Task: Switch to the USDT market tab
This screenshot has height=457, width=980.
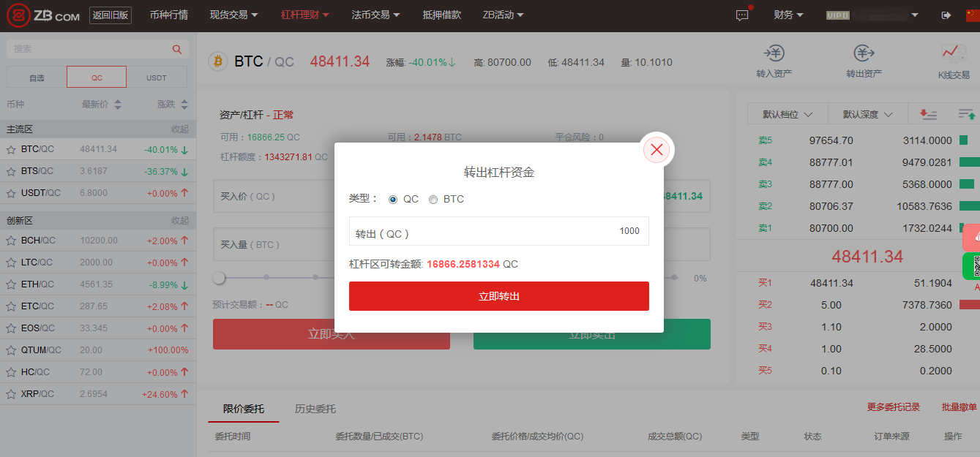Action: coord(157,78)
